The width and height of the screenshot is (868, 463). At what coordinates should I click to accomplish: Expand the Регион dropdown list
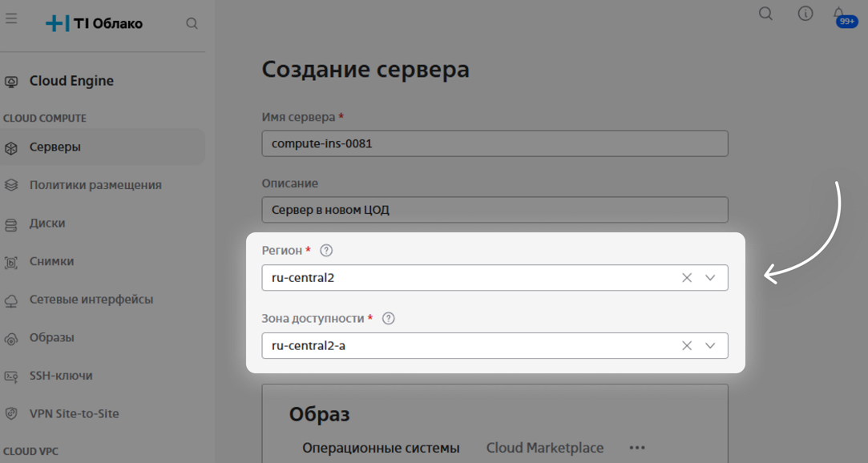pyautogui.click(x=710, y=278)
